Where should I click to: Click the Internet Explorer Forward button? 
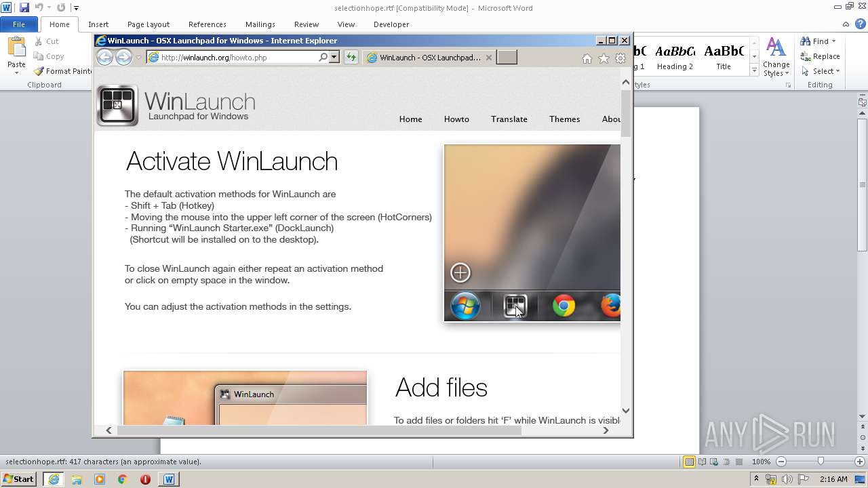click(x=123, y=57)
